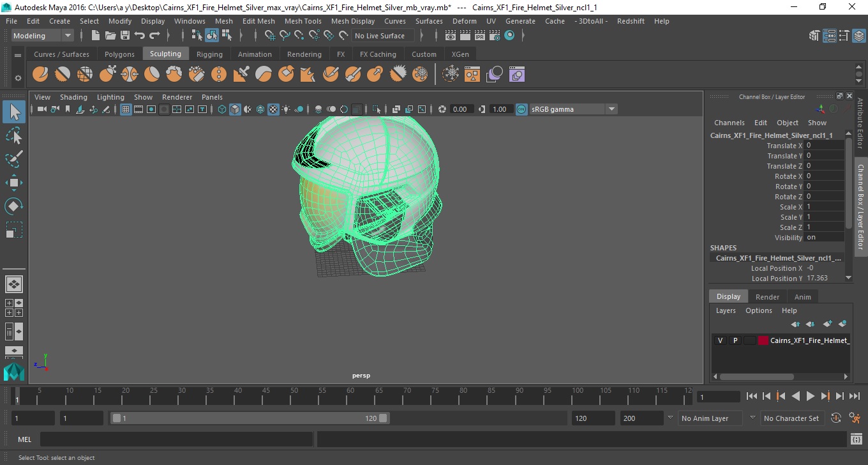
Task: Open the viewport Shading menu
Action: (x=73, y=97)
